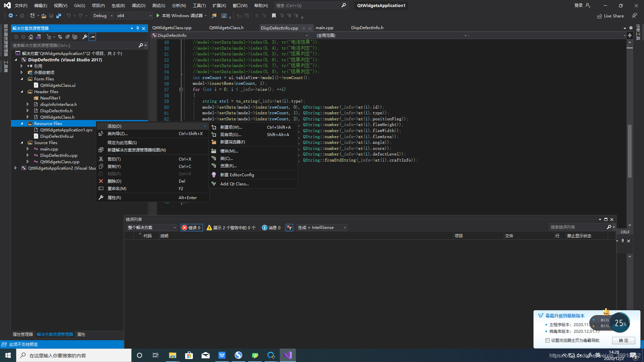Screen dimensions: 644x362
Task: Click the Find in Files toolbar icon
Action: click(x=214, y=16)
